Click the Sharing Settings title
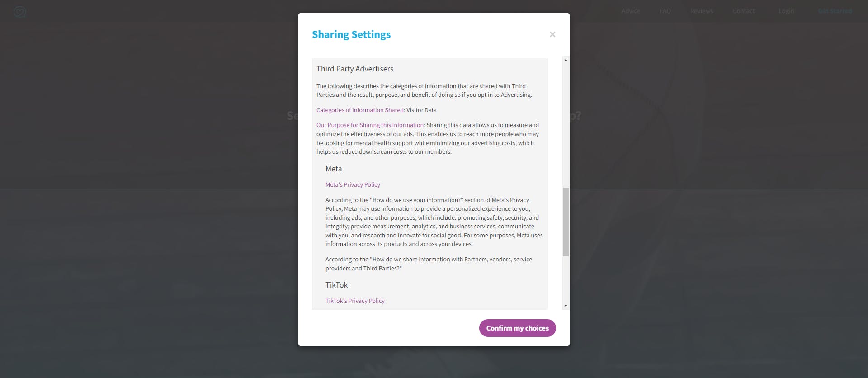 coord(352,34)
